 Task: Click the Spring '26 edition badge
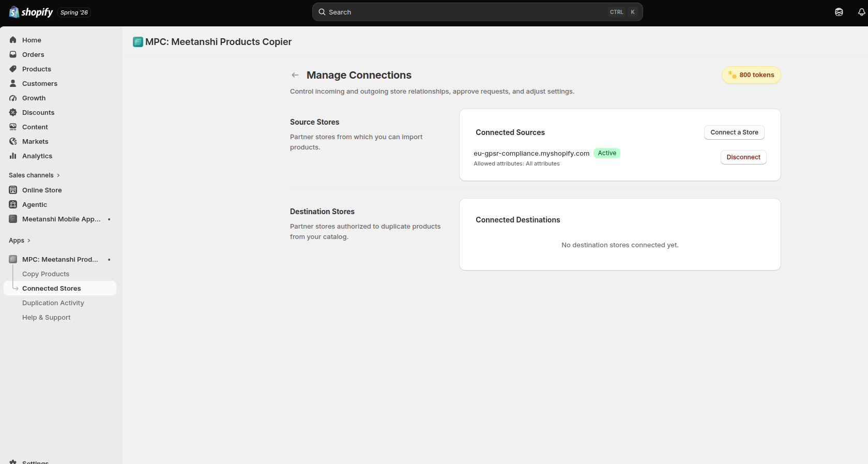tap(74, 12)
